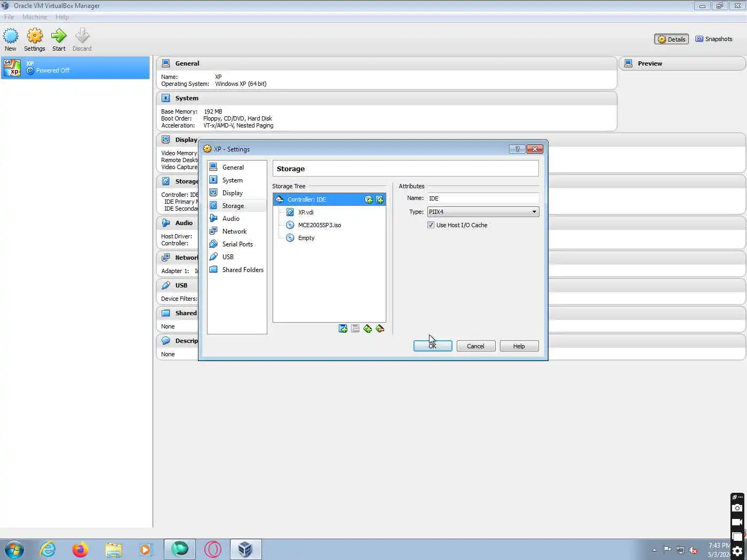Click the USB section header in the details pane
Screen dimensions: 747x560
(x=178, y=285)
